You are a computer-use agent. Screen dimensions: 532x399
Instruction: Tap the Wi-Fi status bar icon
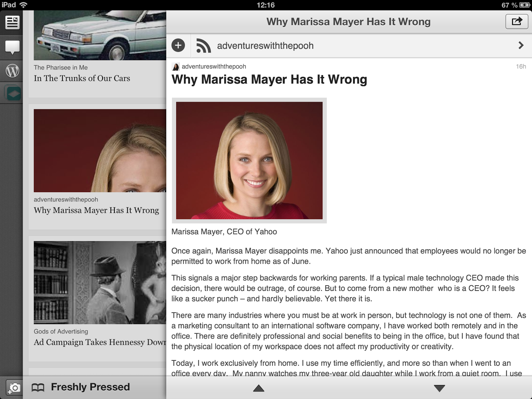23,5
